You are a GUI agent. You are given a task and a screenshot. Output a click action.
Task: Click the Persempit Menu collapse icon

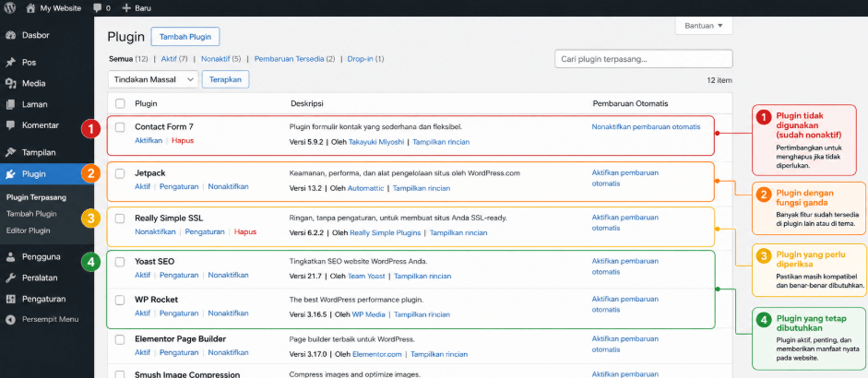pyautogui.click(x=10, y=319)
